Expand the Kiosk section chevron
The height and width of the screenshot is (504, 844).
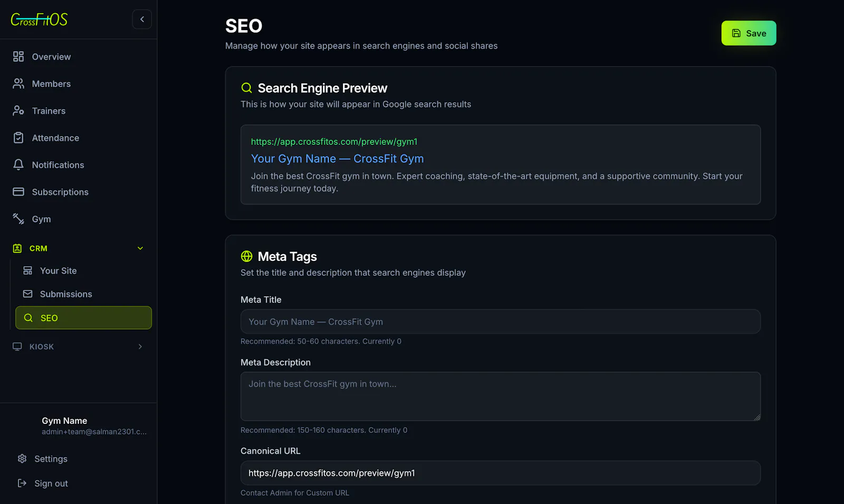[140, 346]
